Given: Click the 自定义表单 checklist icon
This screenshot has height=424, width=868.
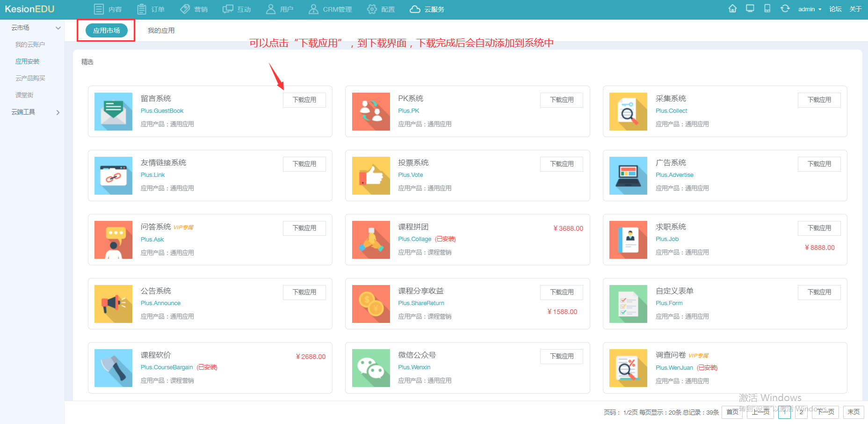Looking at the screenshot, I should (x=628, y=304).
